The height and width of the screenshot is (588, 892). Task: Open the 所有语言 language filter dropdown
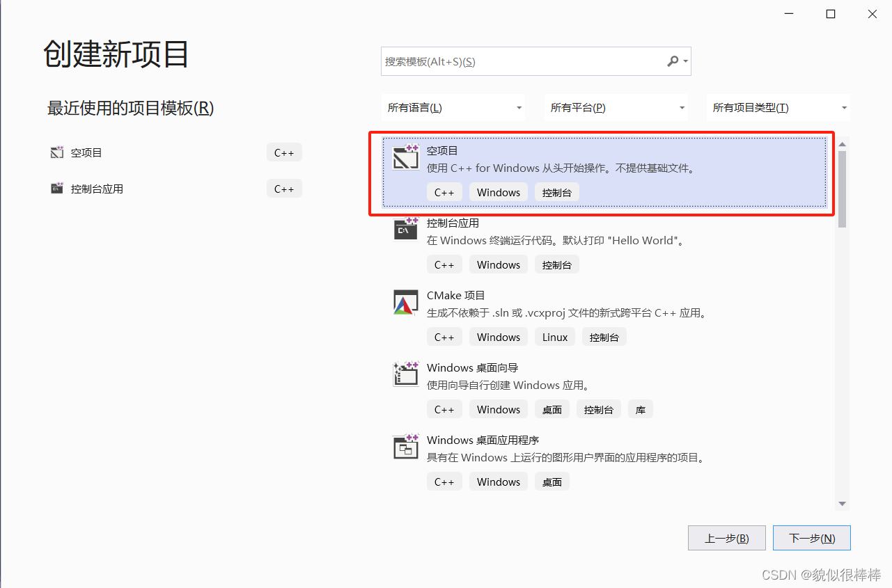coord(453,108)
